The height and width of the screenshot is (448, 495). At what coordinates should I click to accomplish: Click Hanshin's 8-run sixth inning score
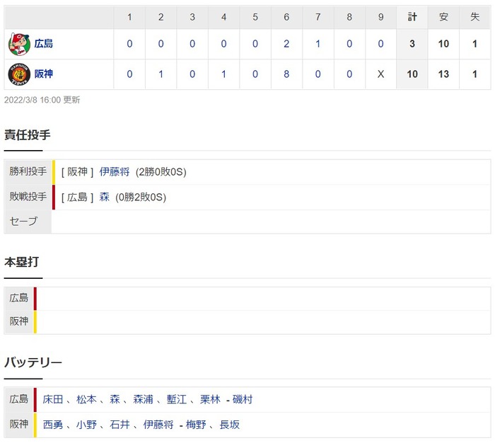(286, 74)
